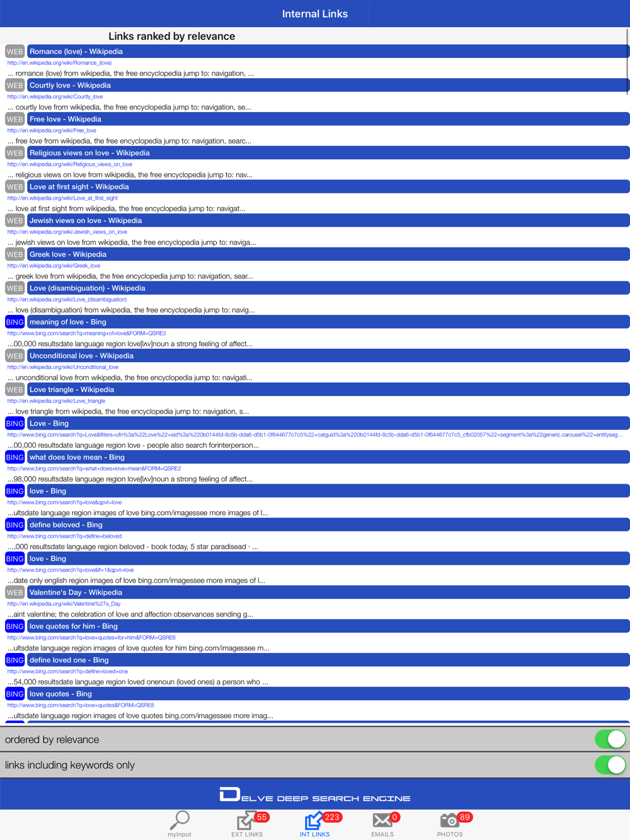Click the vertical scrollbar of the links list
This screenshot has width=630, height=840.
point(628,63)
